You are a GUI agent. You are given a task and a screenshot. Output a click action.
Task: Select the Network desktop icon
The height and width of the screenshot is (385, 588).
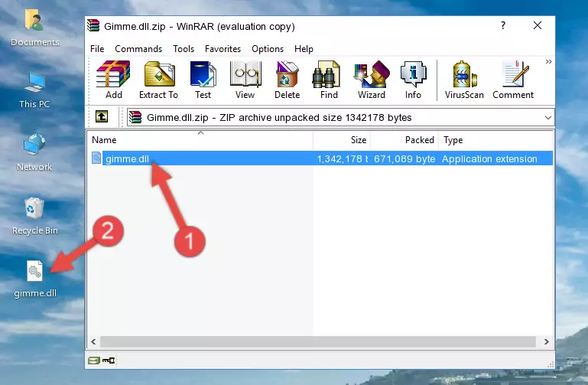pos(34,153)
